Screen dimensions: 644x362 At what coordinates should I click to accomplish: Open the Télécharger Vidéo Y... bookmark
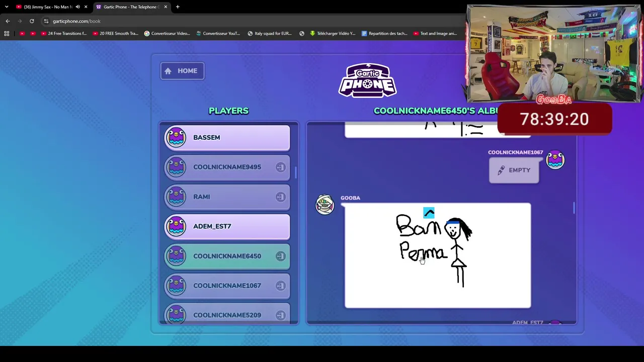click(x=333, y=34)
